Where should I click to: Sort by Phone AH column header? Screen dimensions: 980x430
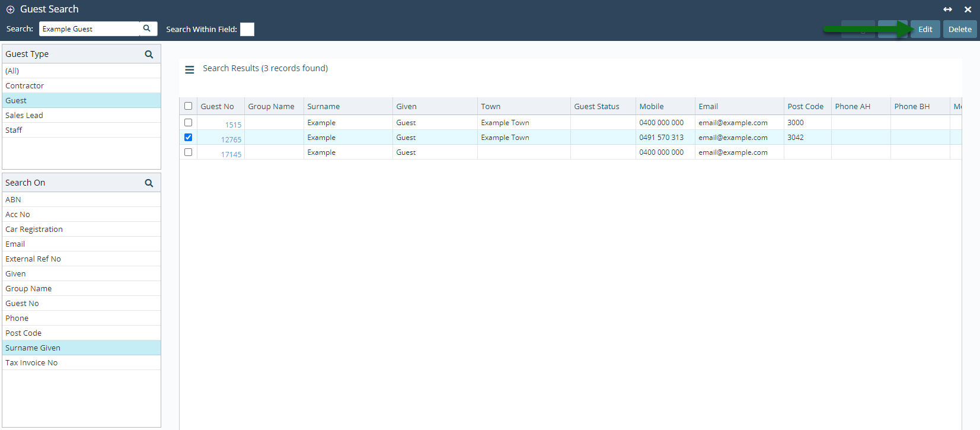pos(861,106)
